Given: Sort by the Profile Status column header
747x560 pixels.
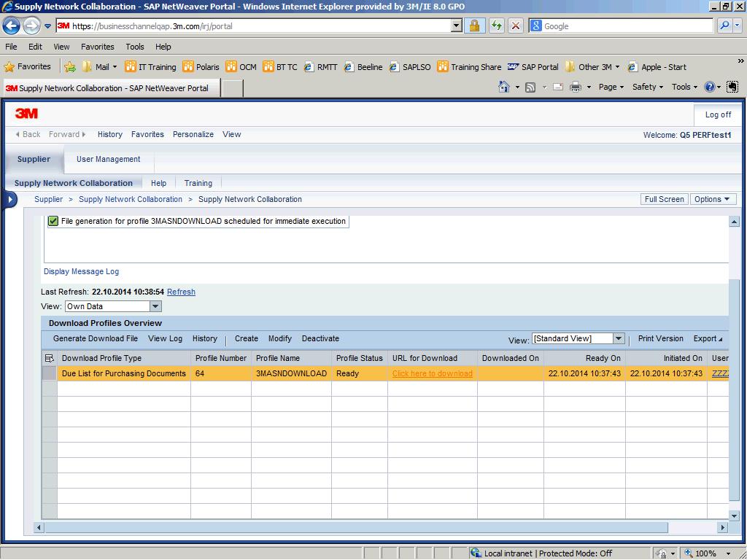Looking at the screenshot, I should [x=359, y=358].
